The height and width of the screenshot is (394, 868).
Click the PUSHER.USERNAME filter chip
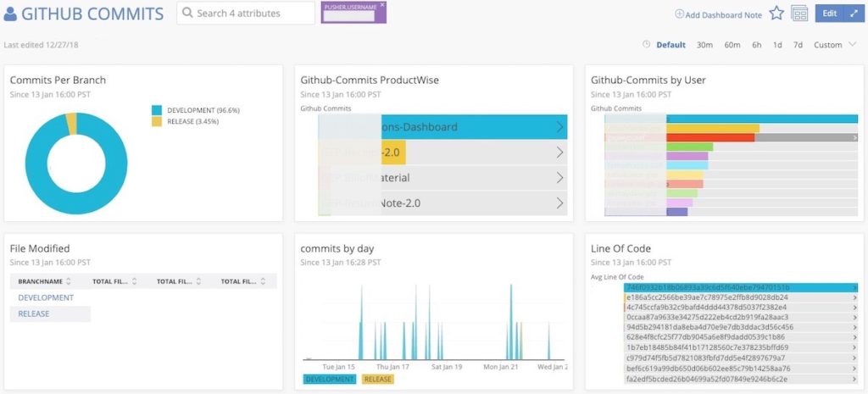[x=353, y=12]
